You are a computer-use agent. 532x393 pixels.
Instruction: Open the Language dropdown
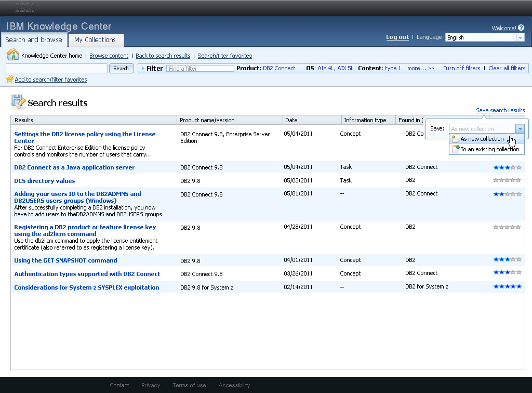[x=520, y=37]
